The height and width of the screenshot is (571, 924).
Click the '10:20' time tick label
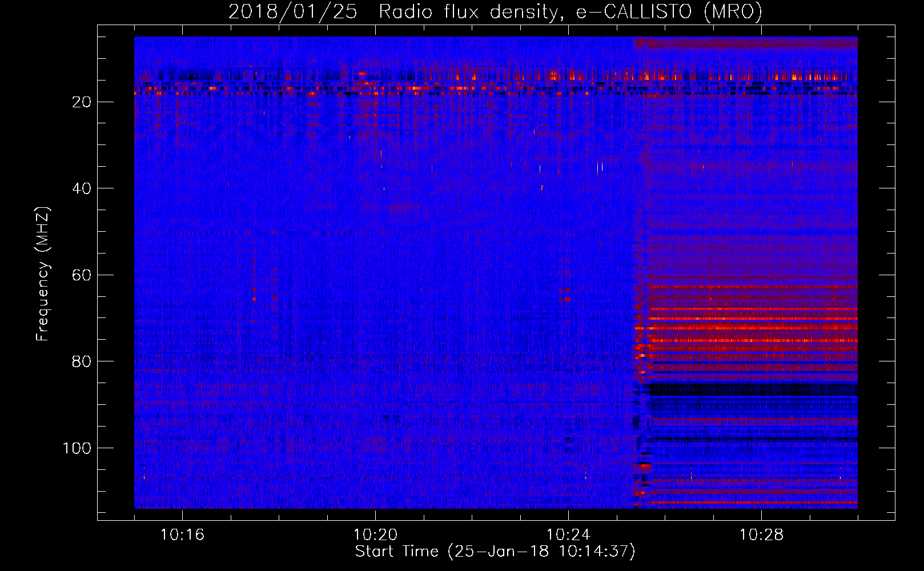pos(375,535)
